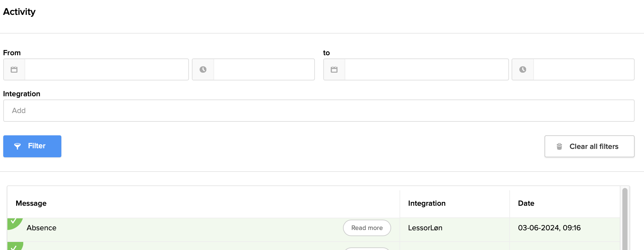Click the green checkmark on Absence row
Viewport: 644px width, 250px height.
point(14,222)
